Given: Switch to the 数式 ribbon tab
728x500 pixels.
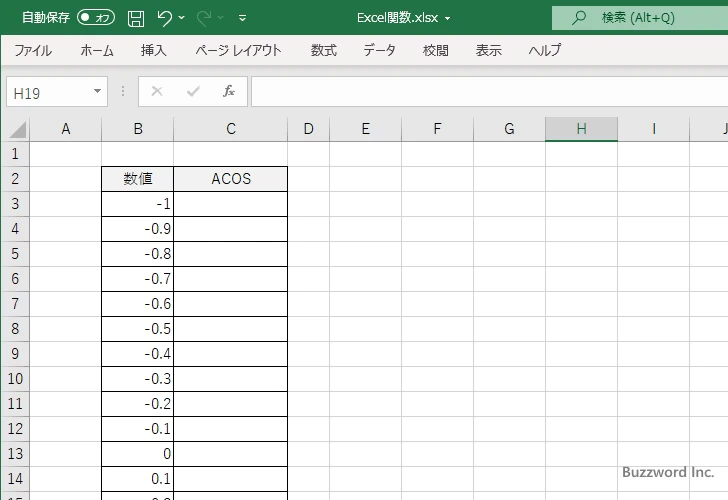Looking at the screenshot, I should pos(324,50).
